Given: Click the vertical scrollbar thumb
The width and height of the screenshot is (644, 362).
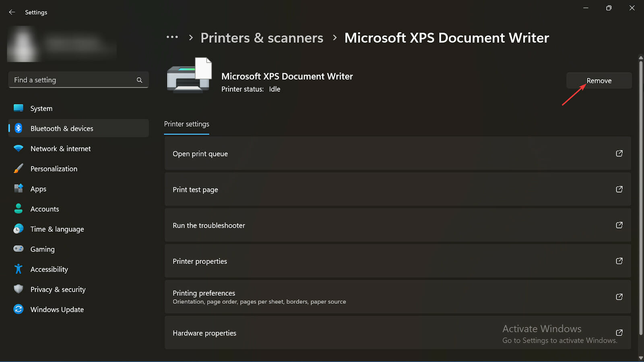Looking at the screenshot, I should 641,197.
